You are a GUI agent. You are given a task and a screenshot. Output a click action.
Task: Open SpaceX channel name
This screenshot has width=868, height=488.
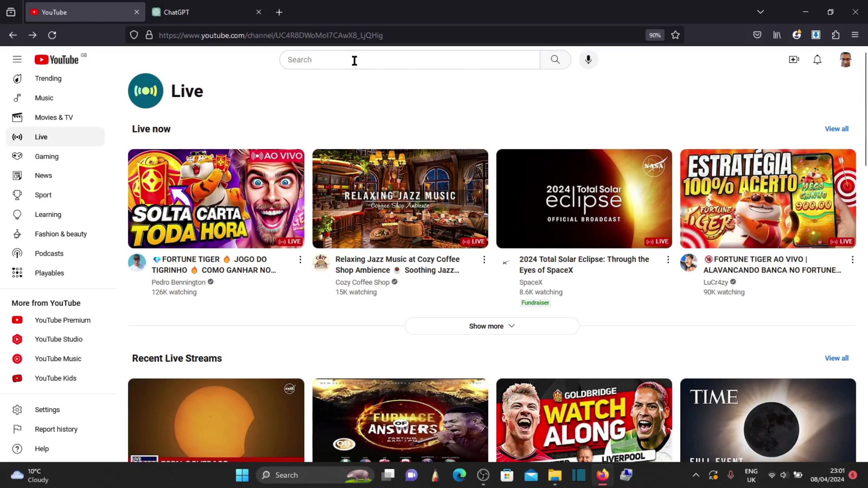click(x=531, y=282)
